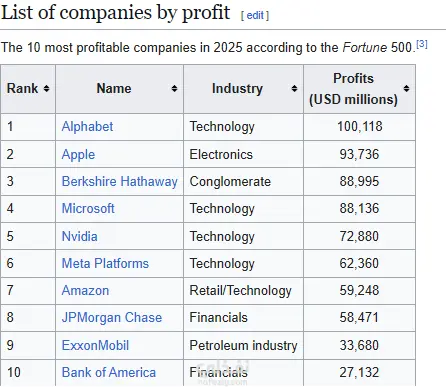The height and width of the screenshot is (387, 446).
Task: Open citation reference 3
Action: pos(422,44)
